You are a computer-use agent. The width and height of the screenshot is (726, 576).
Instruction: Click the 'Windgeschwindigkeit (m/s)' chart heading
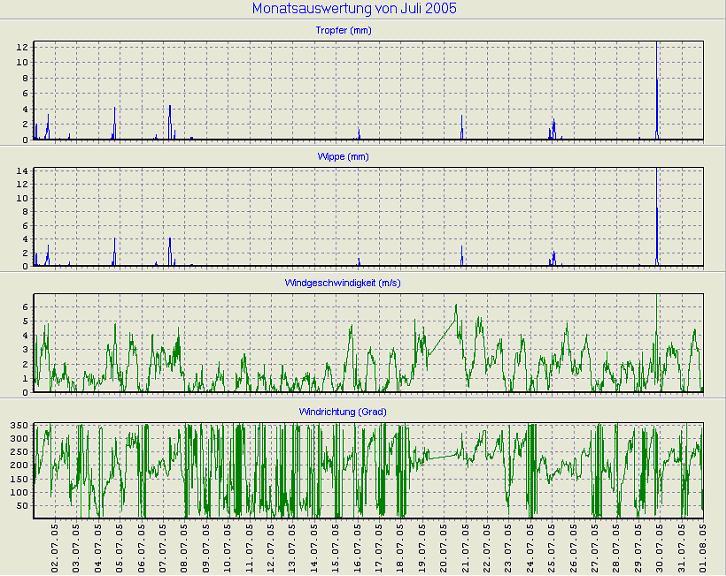coord(343,283)
